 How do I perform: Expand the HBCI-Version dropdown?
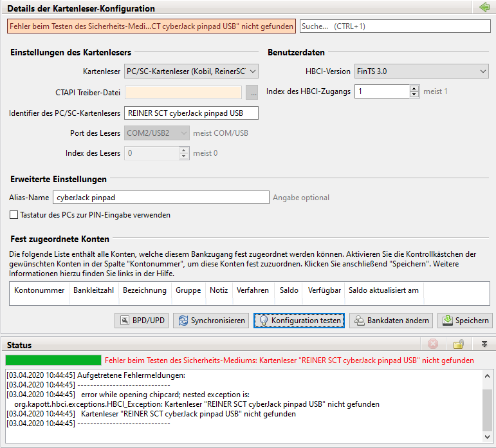(421, 71)
